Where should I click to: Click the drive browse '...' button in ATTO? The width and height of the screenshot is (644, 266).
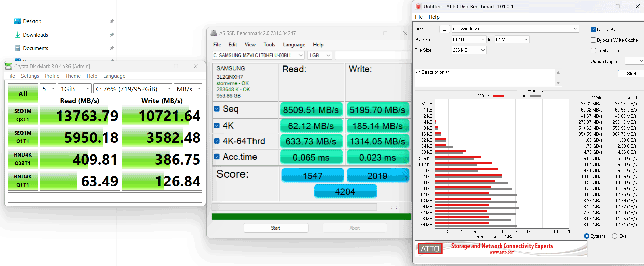click(x=444, y=29)
